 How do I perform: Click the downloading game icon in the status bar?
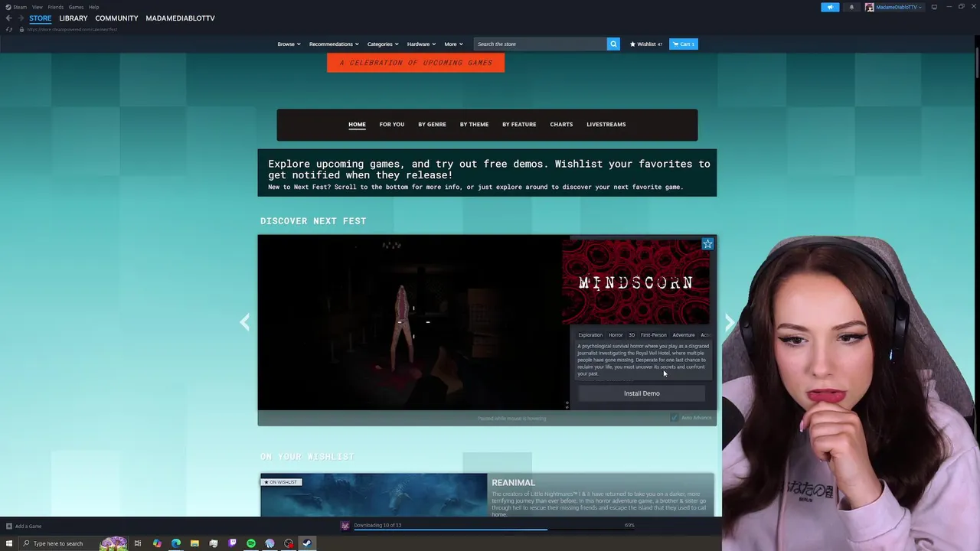pyautogui.click(x=345, y=526)
